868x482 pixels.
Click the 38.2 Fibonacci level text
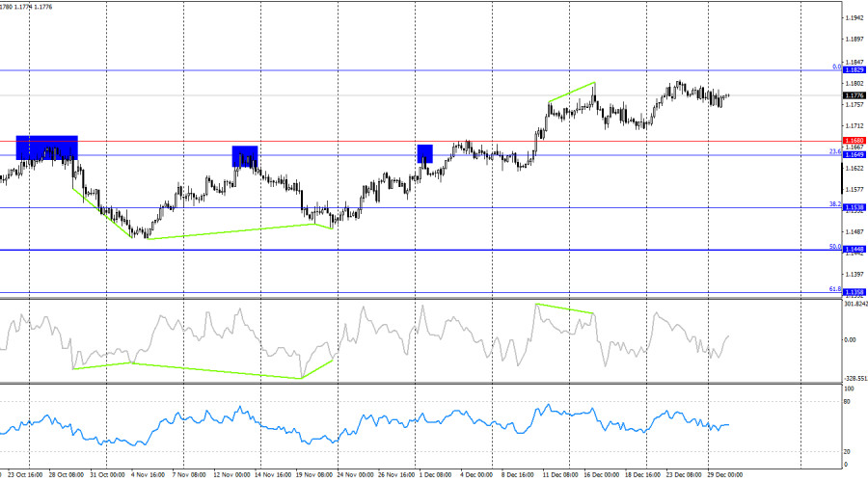pyautogui.click(x=836, y=204)
